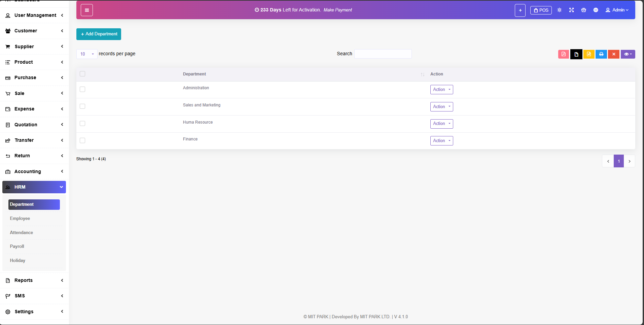Click the Add Department button
This screenshot has height=325, width=644.
coord(99,34)
